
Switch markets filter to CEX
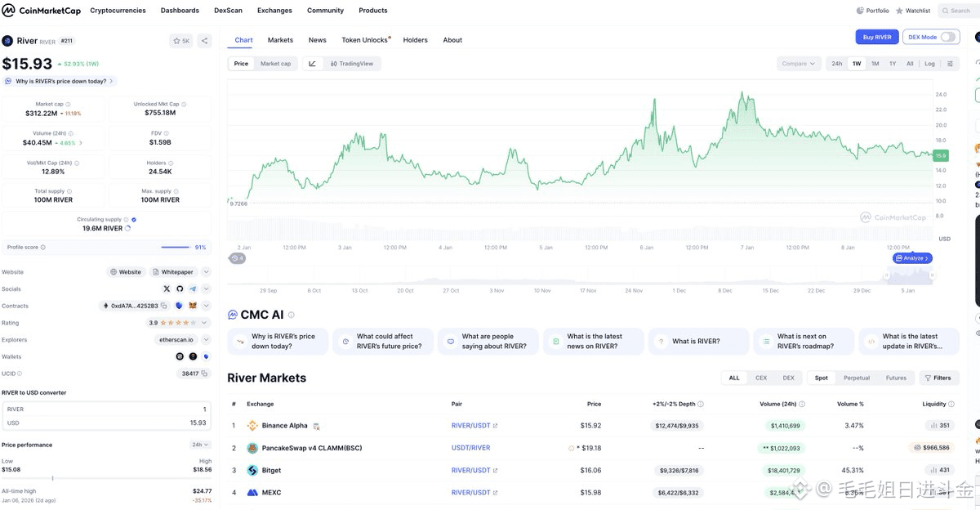[x=761, y=378]
